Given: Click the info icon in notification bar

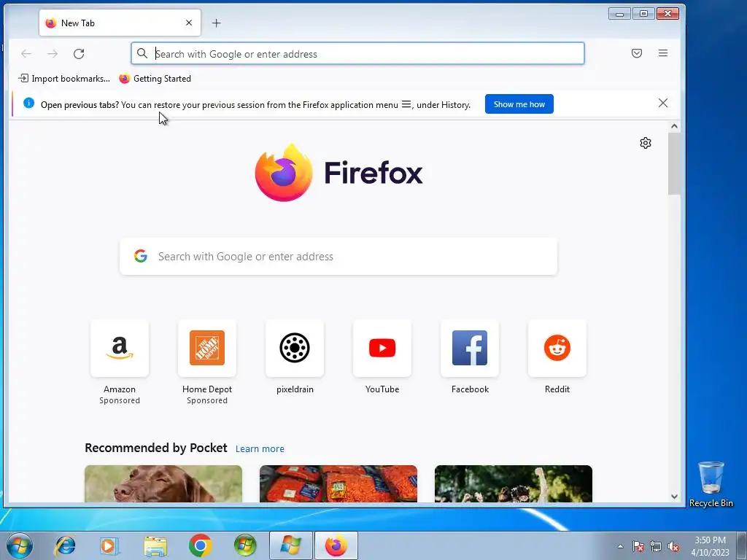Looking at the screenshot, I should 28,103.
